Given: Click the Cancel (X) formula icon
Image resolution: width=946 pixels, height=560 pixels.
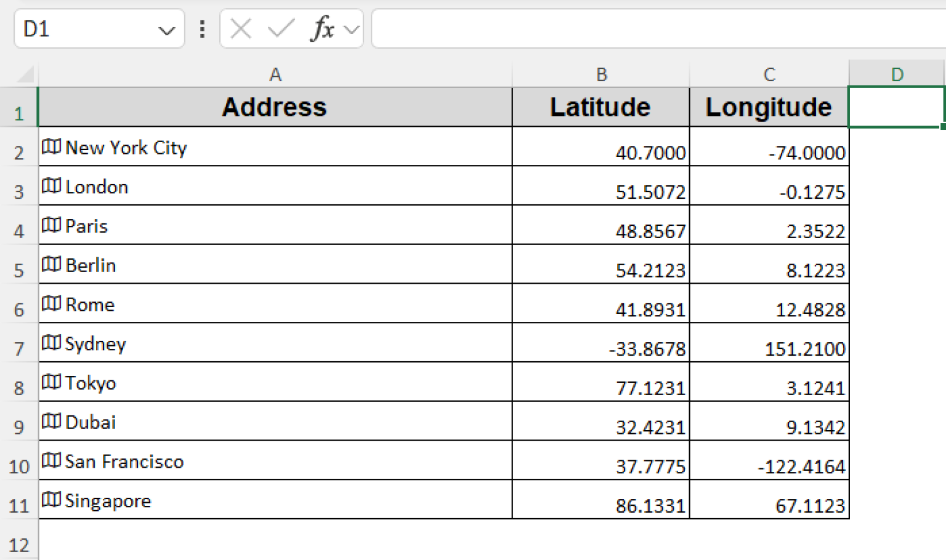Looking at the screenshot, I should click(x=240, y=28).
